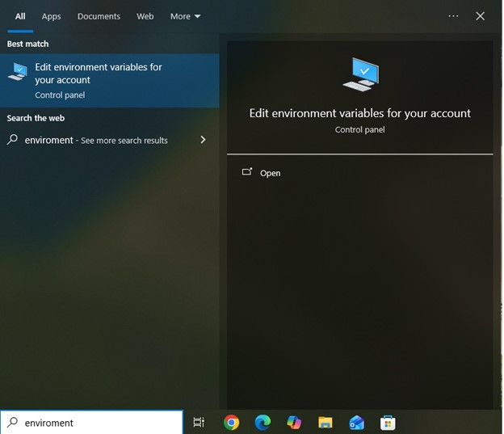Click the preview title Edit environment variables
This screenshot has width=504, height=434.
click(x=360, y=113)
